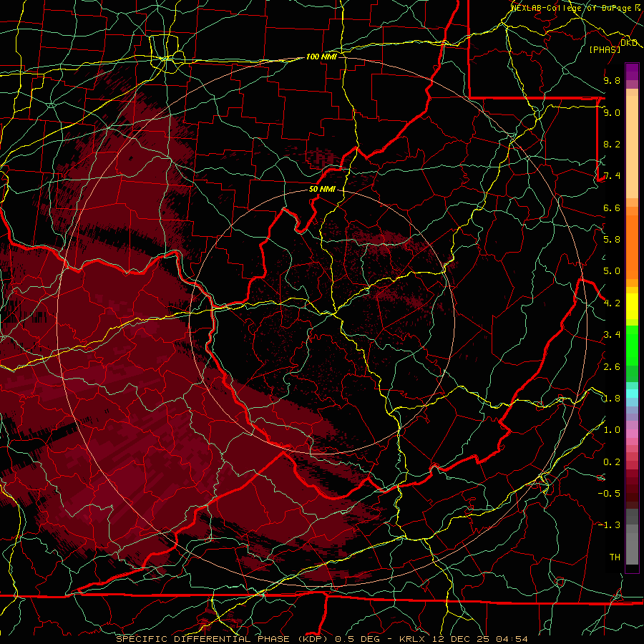Click the 1.8 legend value

tap(612, 399)
